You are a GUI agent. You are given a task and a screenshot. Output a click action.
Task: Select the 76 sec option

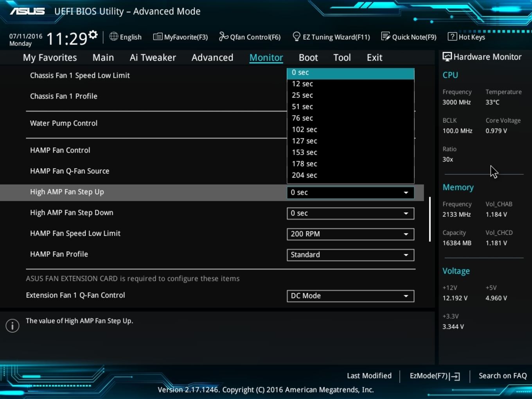coord(350,118)
